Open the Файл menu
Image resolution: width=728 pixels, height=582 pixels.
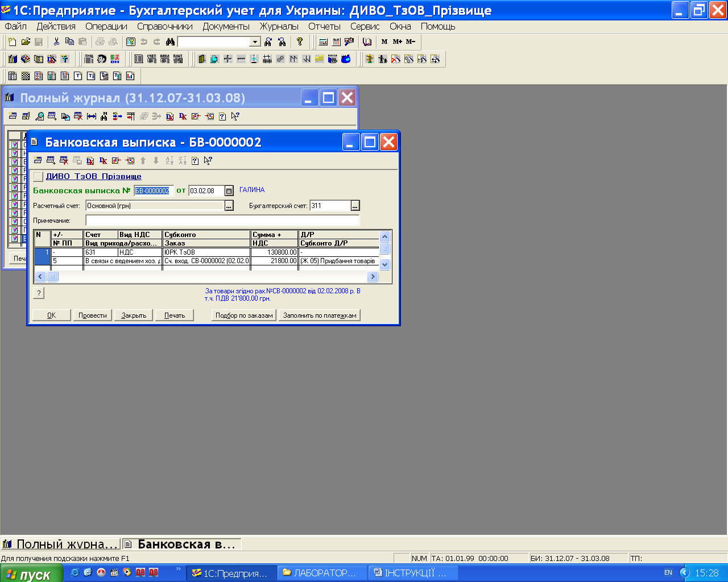click(16, 26)
